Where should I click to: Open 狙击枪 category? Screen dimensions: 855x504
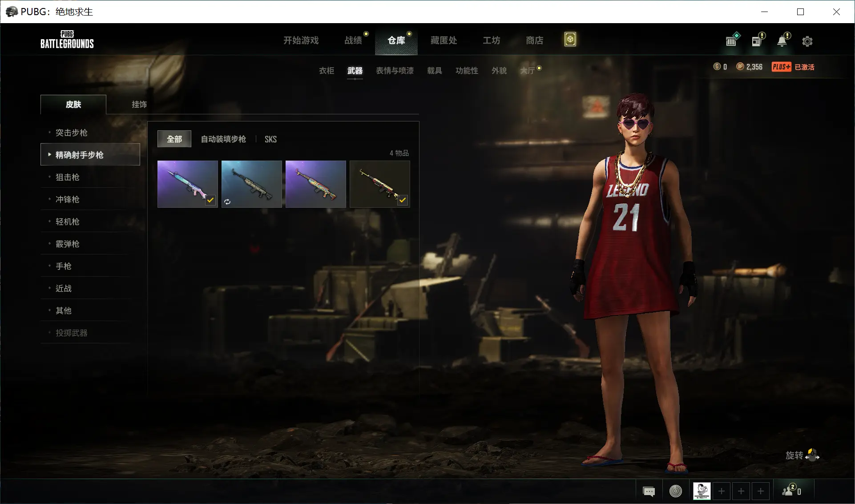click(90, 177)
